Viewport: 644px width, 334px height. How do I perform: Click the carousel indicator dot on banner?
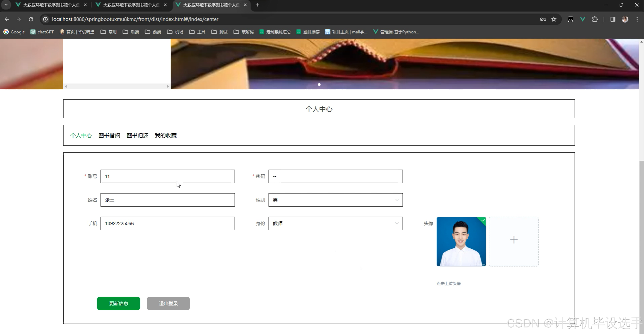coord(319,84)
